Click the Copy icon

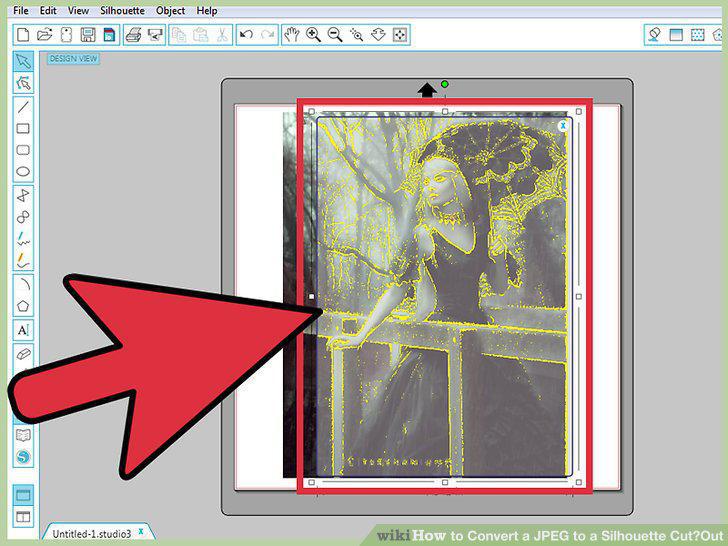pyautogui.click(x=179, y=35)
